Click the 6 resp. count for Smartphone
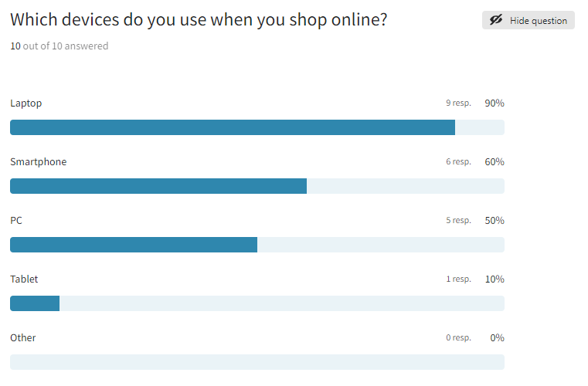This screenshot has height=386, width=588. [x=458, y=162]
